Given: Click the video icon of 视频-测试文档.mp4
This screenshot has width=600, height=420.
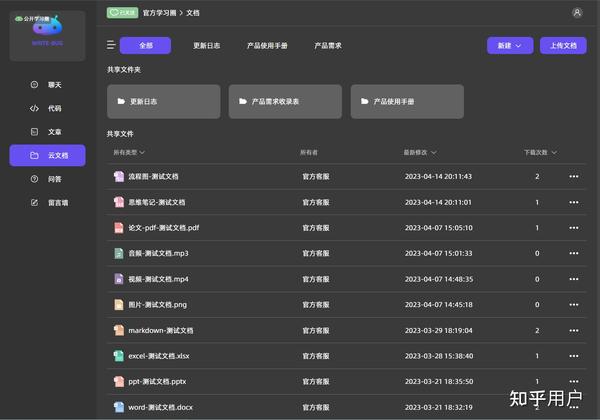Looking at the screenshot, I should (x=119, y=279).
